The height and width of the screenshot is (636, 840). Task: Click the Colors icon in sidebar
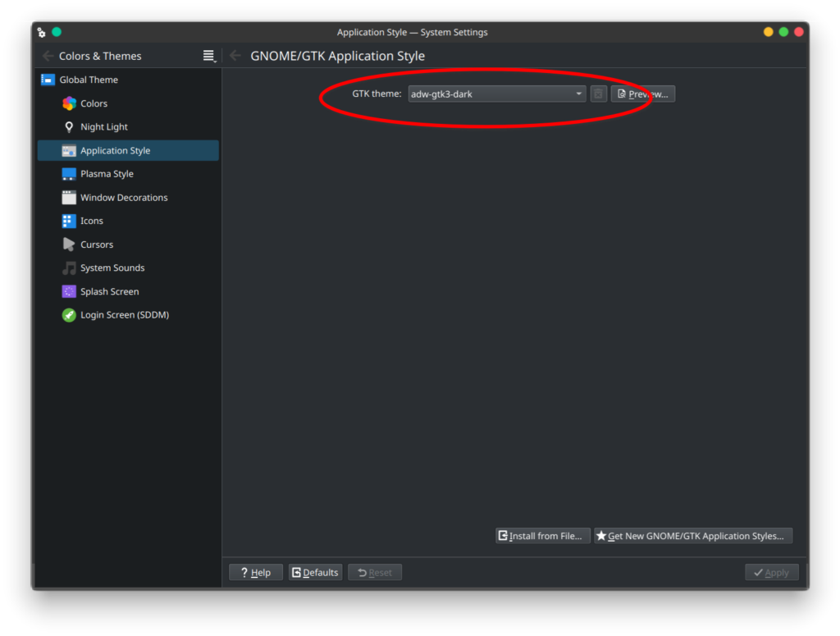(69, 103)
